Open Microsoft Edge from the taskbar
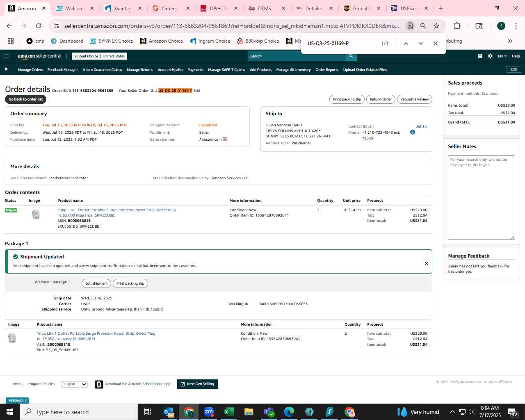 289,412
